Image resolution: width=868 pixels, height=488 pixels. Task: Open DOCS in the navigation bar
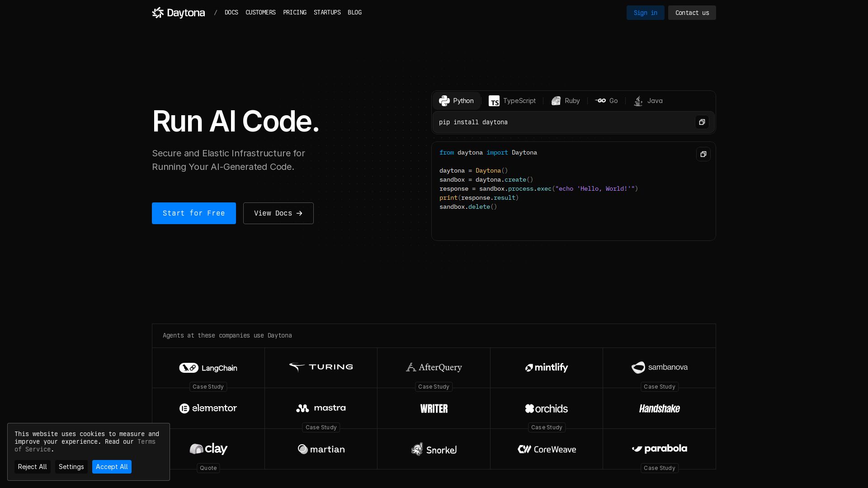[x=231, y=13]
